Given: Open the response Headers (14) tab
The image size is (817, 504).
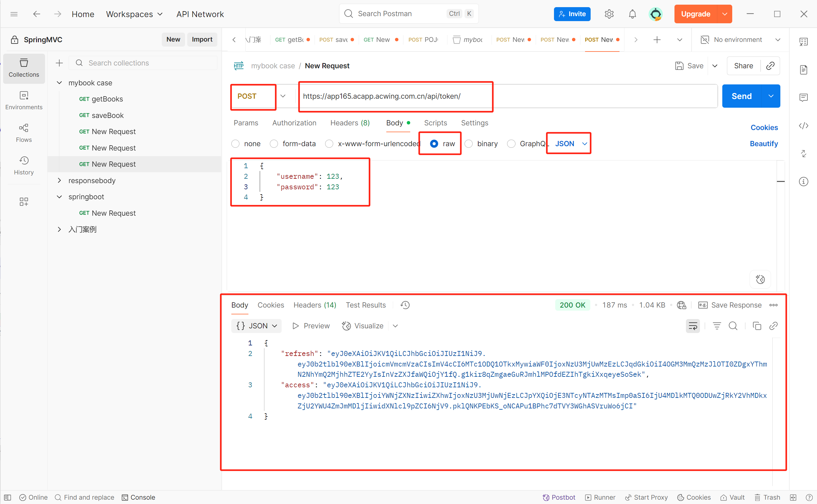Looking at the screenshot, I should (x=315, y=305).
